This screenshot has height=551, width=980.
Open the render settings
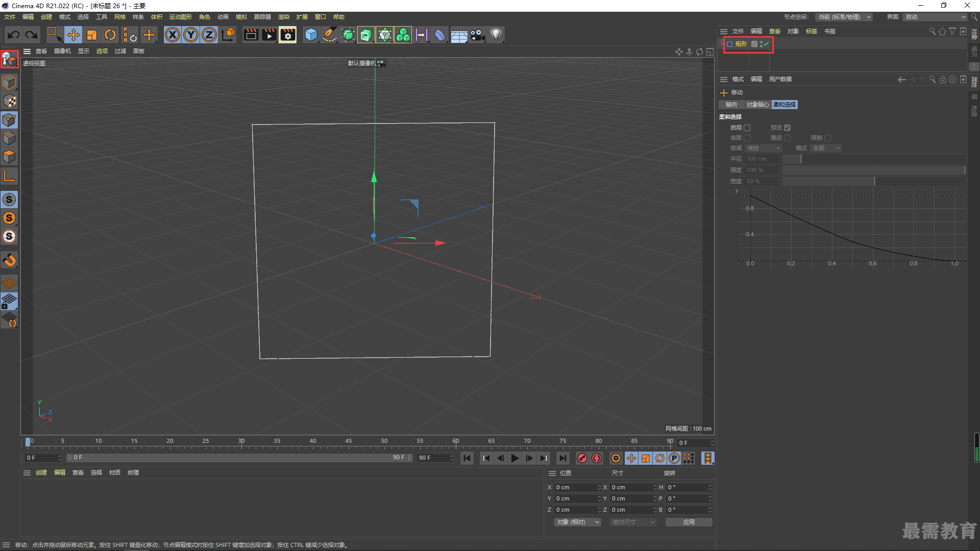(x=287, y=35)
